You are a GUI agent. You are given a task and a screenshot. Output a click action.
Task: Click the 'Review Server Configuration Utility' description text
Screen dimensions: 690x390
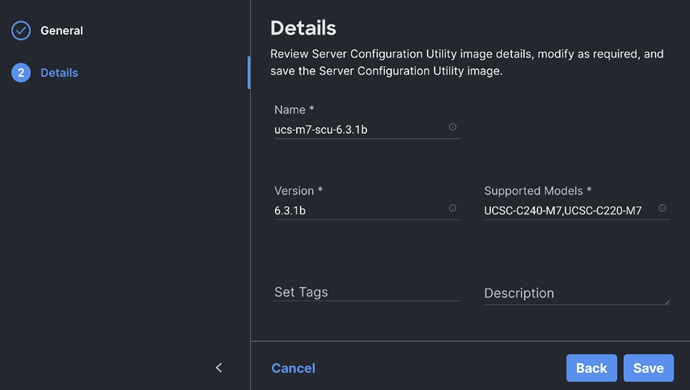pos(467,63)
